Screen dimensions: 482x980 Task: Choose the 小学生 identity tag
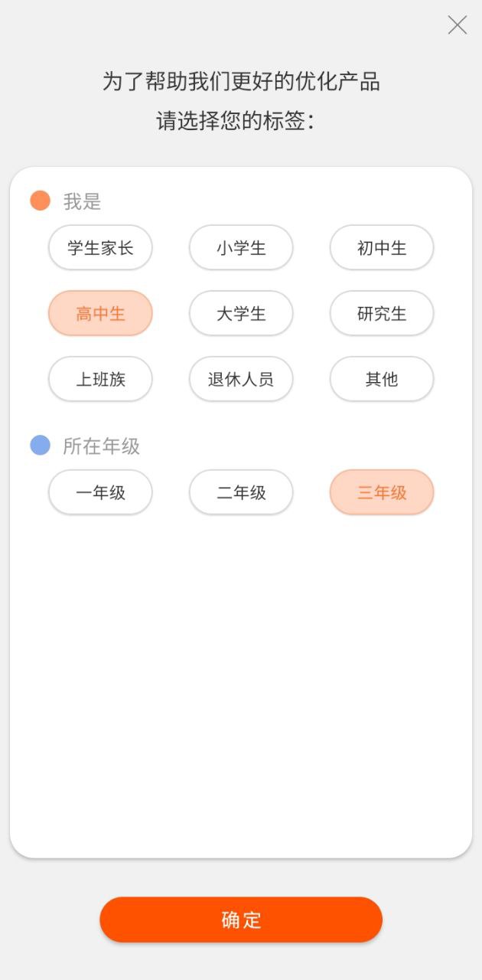241,248
